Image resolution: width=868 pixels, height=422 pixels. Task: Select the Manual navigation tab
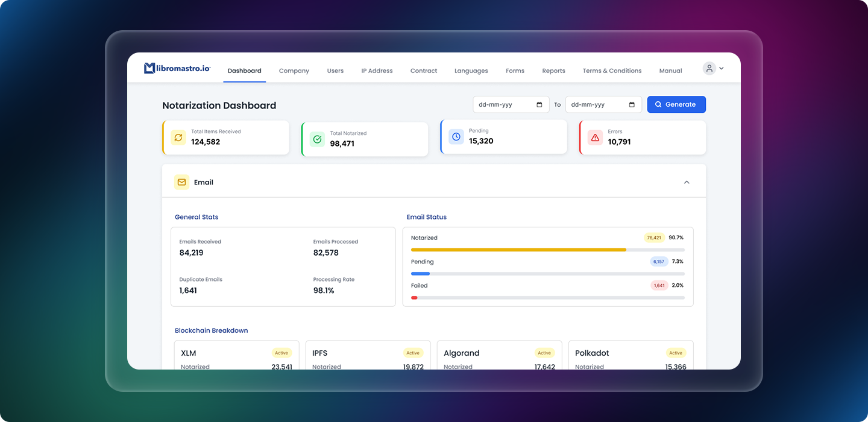pos(670,71)
